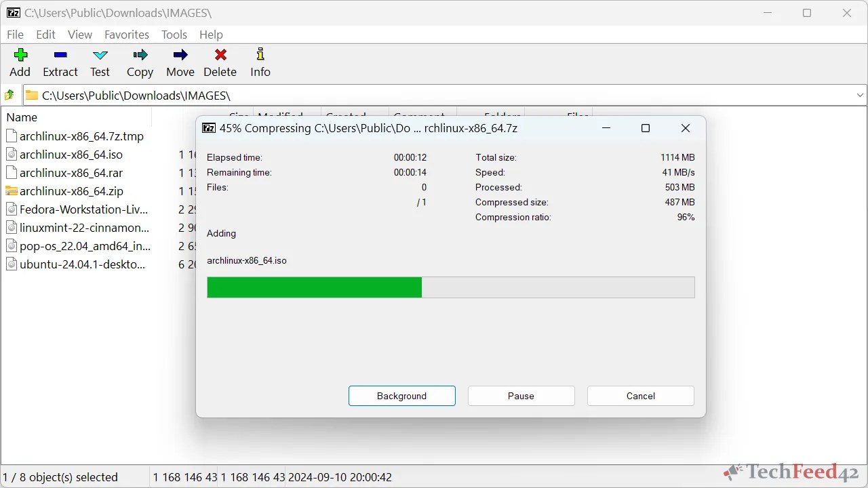Open the Tools menu
Viewport: 868px width, 488px height.
coord(174,35)
